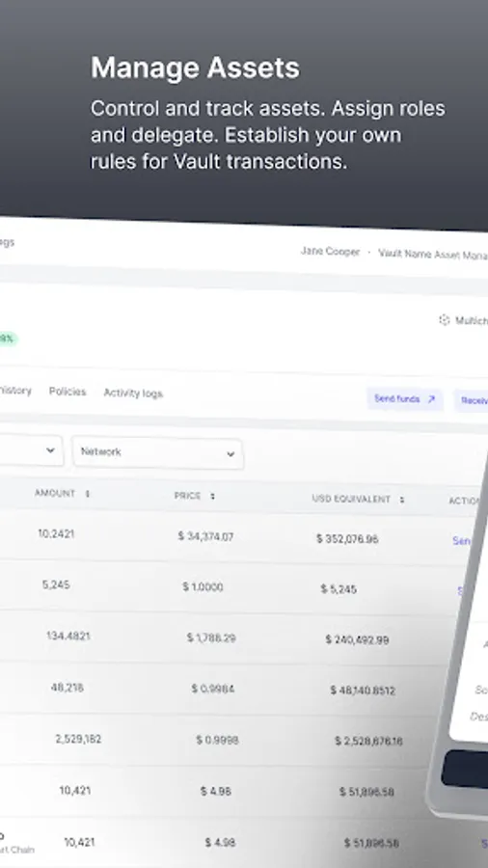The width and height of the screenshot is (488, 868).
Task: Switch to the Policies tab
Action: [68, 392]
